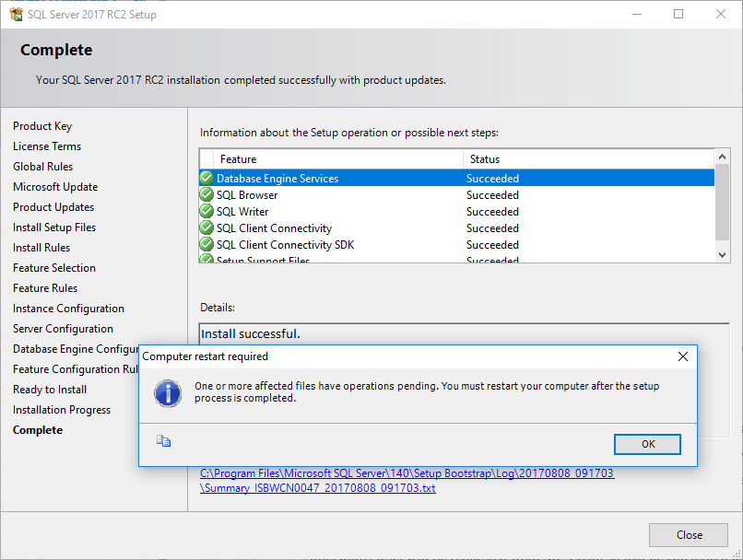Image resolution: width=743 pixels, height=560 pixels.
Task: Close the Computer restart required dialog
Action: pos(683,356)
